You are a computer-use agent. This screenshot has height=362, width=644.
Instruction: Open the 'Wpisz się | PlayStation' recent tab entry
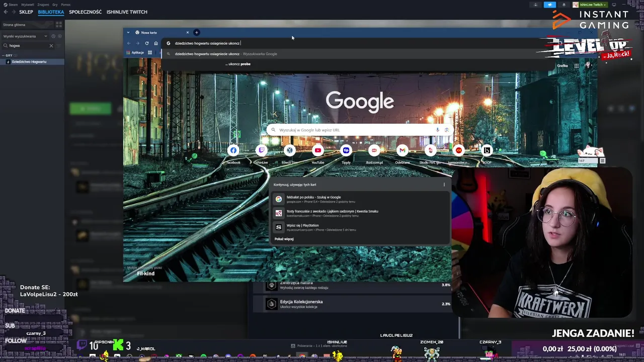(360, 227)
